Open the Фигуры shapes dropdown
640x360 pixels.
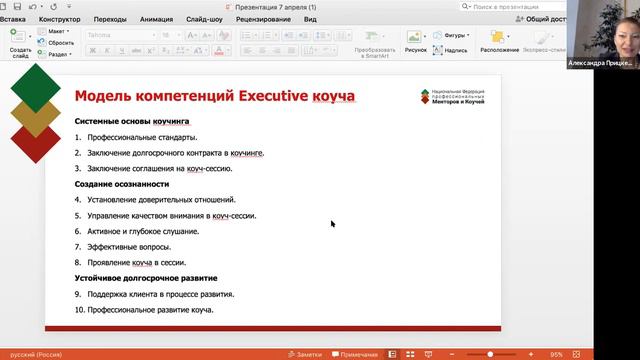pos(451,35)
